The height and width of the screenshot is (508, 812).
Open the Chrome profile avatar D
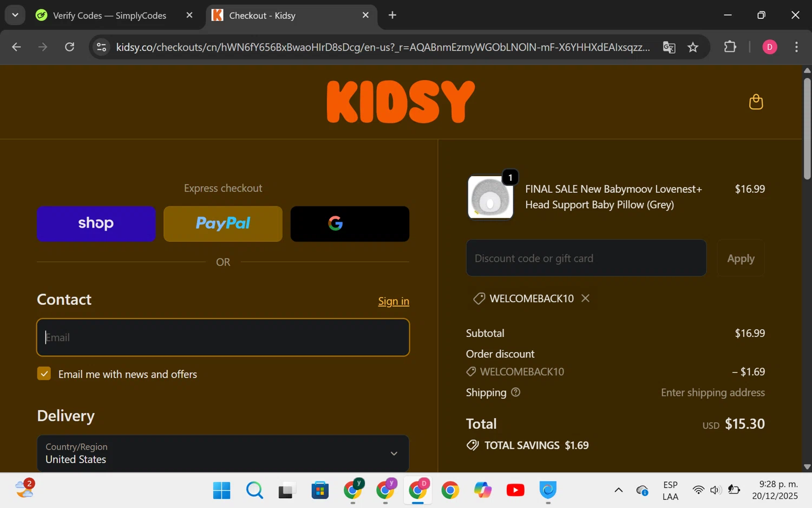(x=770, y=47)
